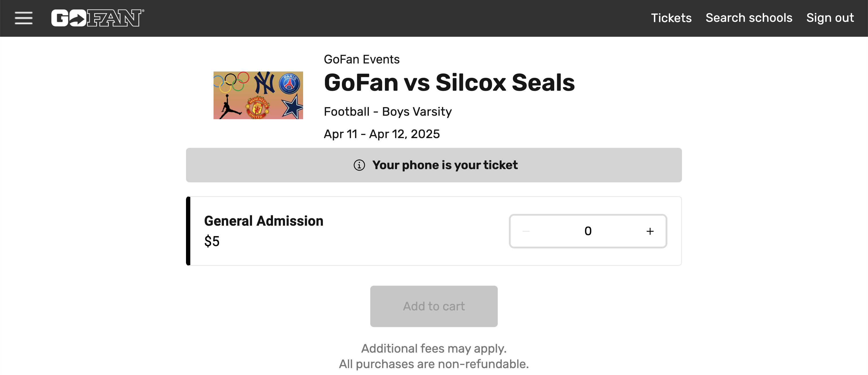Click the event title GoFan vs Silcox Seals

(449, 83)
